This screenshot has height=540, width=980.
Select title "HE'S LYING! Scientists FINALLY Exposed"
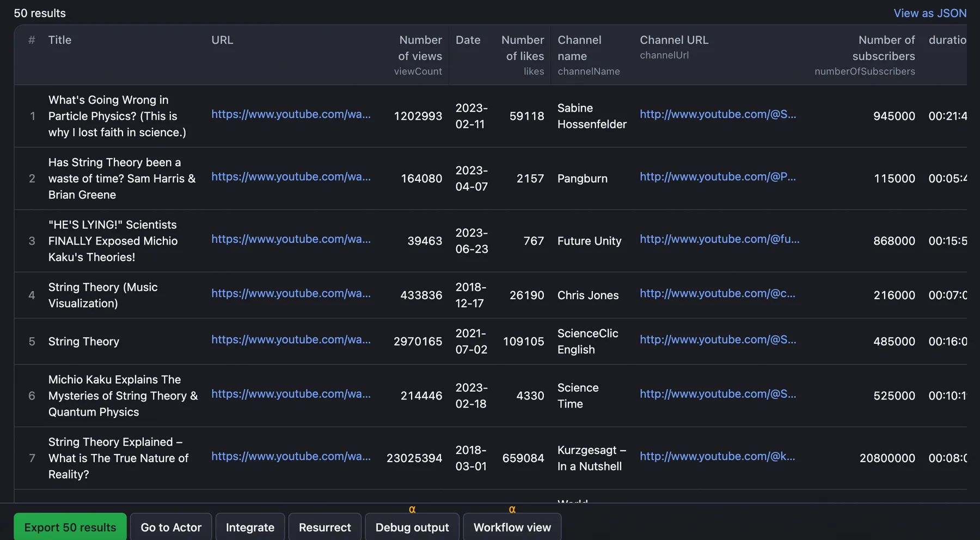tap(113, 241)
